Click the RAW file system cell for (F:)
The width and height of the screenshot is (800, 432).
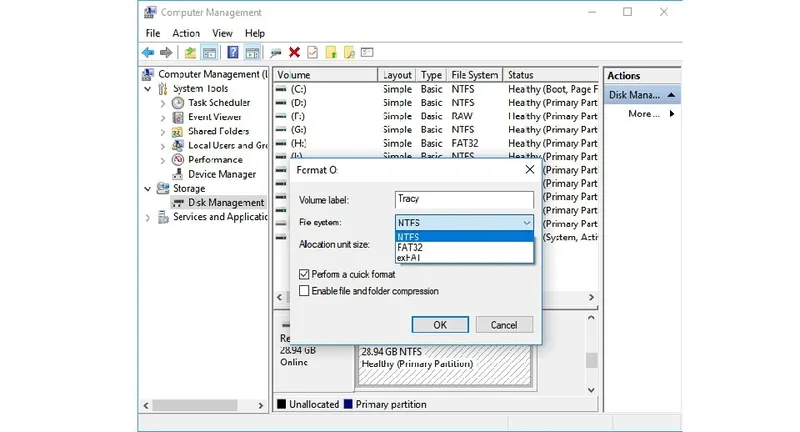462,116
